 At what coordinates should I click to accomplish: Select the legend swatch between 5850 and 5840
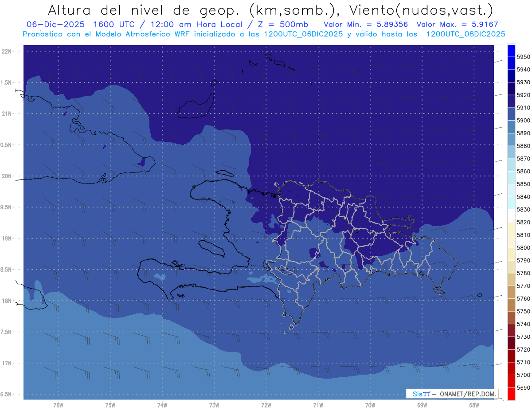tap(511, 190)
